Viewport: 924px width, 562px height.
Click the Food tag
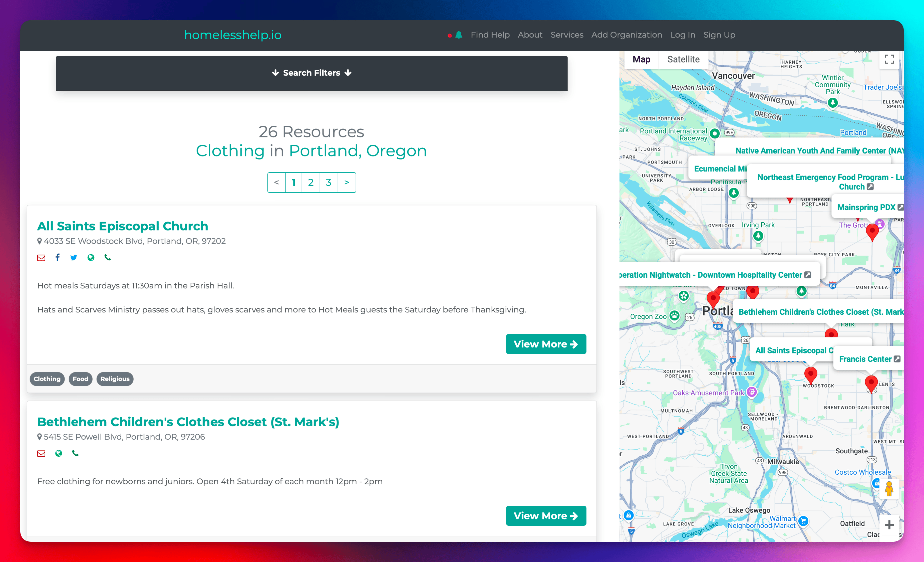point(80,379)
